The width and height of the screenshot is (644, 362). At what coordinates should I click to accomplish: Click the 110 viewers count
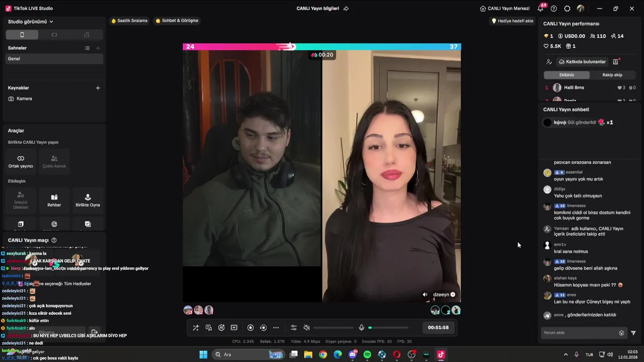[x=598, y=36]
